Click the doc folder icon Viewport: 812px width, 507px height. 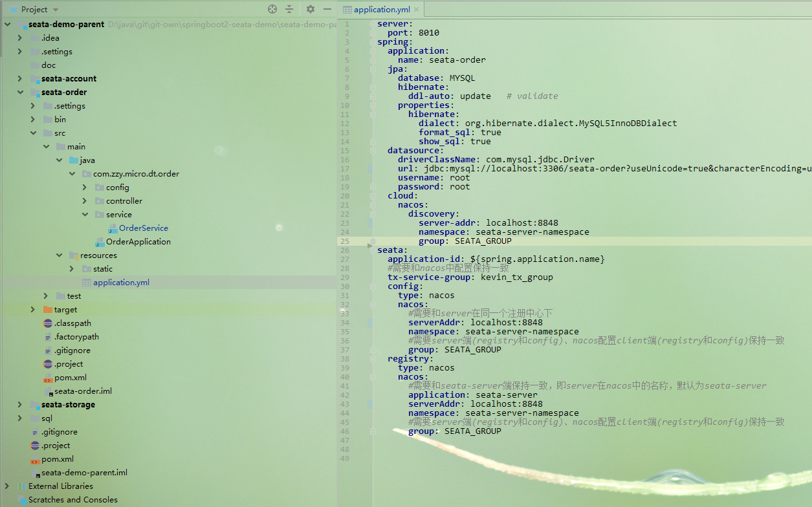pyautogui.click(x=35, y=65)
